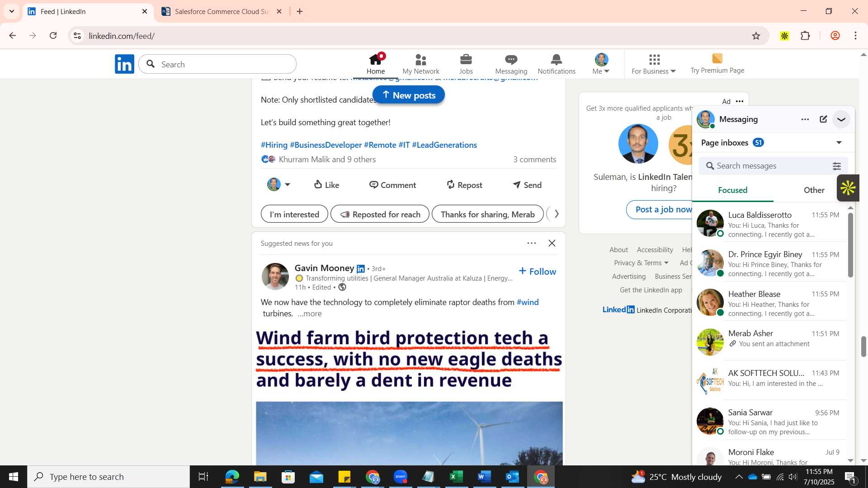This screenshot has width=868, height=488.
Task: Choose the "Reposted for reach" quick reply
Action: pos(380,214)
